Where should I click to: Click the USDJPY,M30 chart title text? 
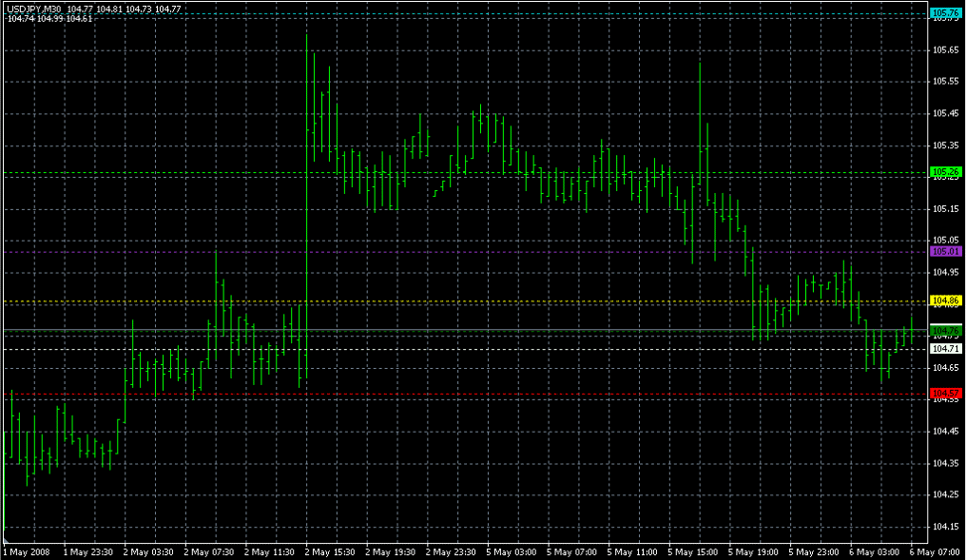[x=34, y=9]
